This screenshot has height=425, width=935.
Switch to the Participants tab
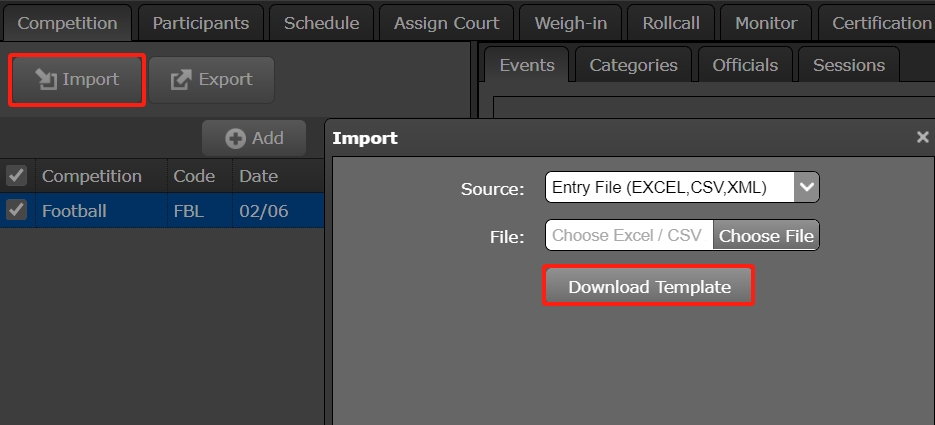tap(201, 22)
